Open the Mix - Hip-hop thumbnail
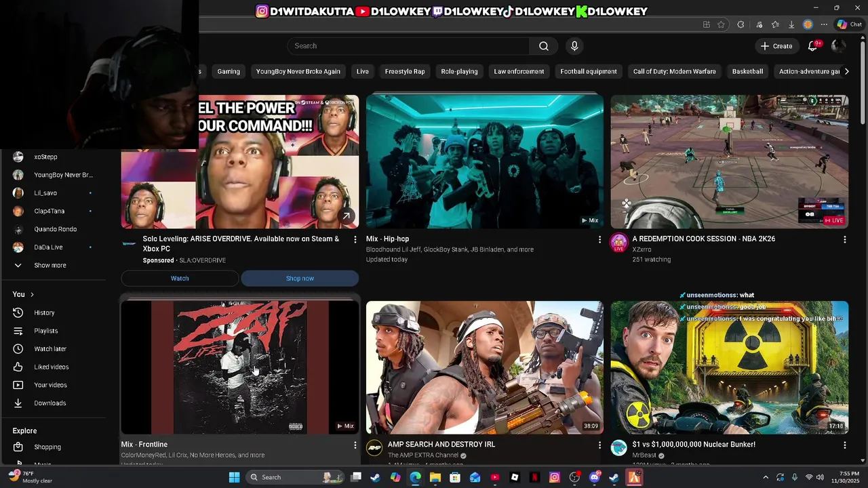Image resolution: width=868 pixels, height=488 pixels. point(485,161)
